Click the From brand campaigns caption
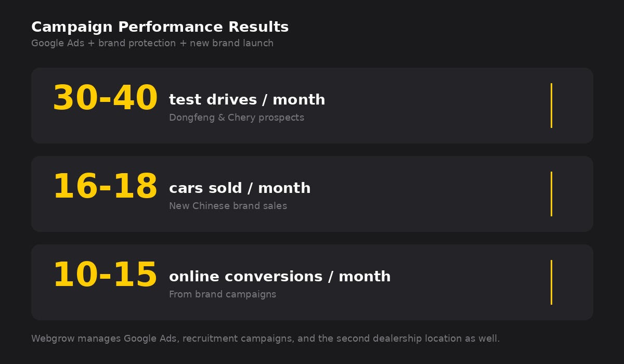 [x=223, y=294]
